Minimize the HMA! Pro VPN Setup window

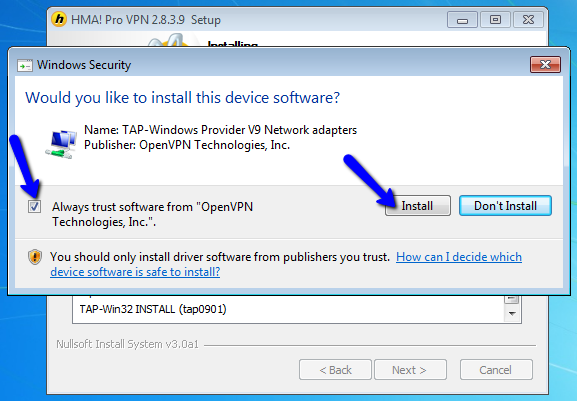click(462, 20)
